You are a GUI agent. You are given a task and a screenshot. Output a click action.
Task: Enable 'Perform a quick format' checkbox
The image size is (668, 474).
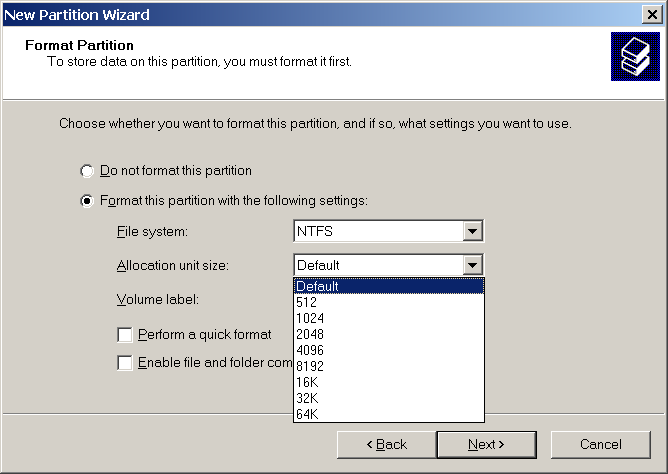pos(125,335)
